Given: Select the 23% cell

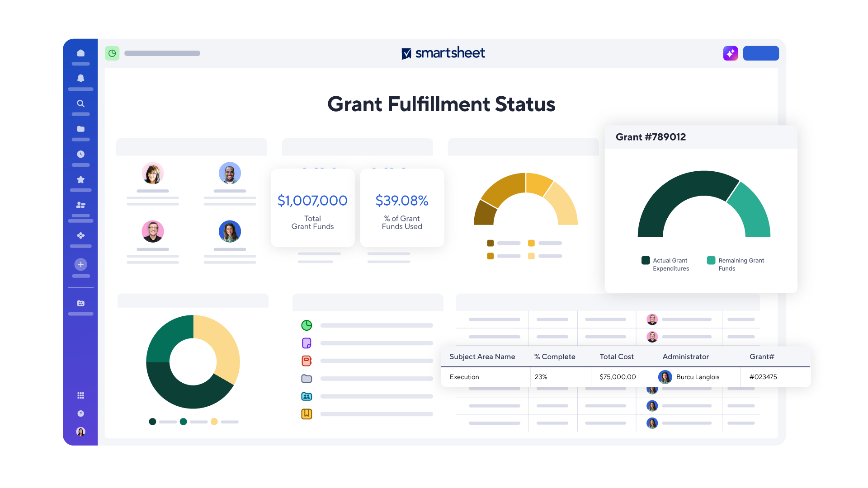Looking at the screenshot, I should 561,377.
